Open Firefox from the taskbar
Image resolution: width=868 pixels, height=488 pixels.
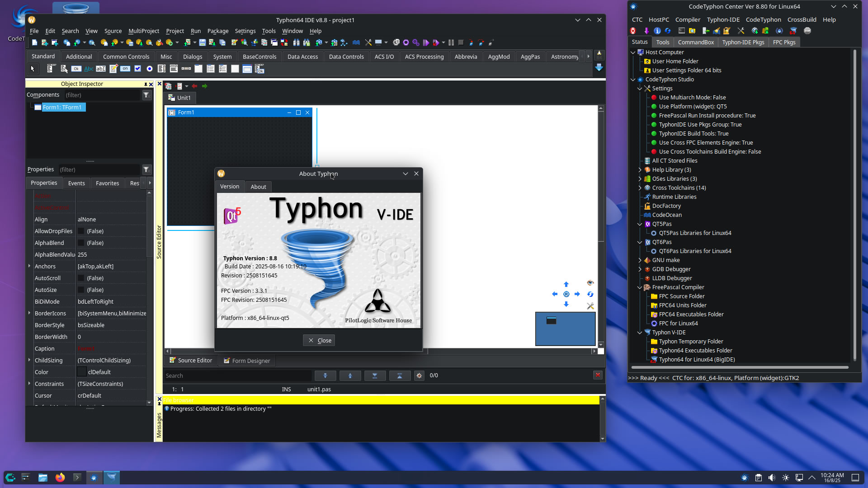(60, 477)
